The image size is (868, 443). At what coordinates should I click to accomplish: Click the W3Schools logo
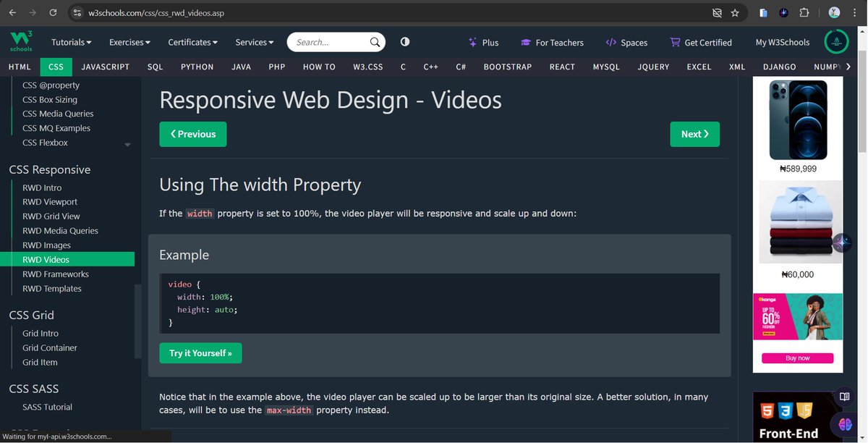[20, 41]
